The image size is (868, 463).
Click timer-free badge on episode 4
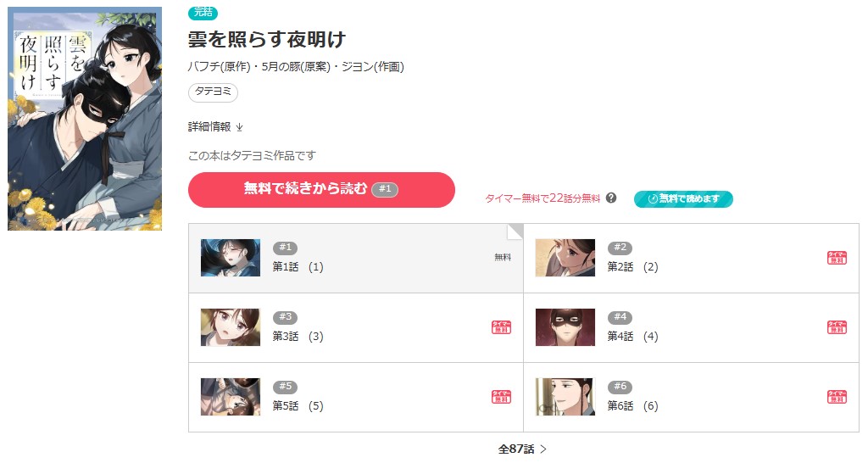click(837, 327)
